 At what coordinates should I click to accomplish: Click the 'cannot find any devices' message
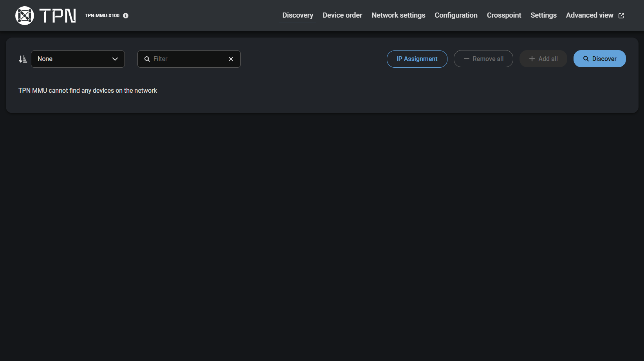[x=88, y=90]
